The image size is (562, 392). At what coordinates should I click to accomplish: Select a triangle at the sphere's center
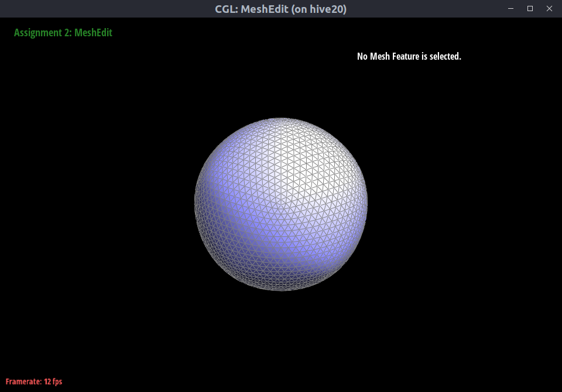click(281, 204)
